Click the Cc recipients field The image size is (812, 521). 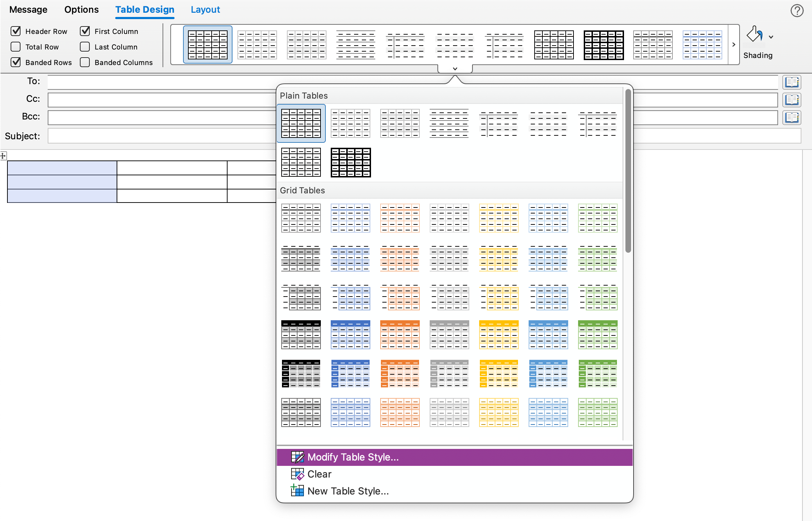(413, 100)
